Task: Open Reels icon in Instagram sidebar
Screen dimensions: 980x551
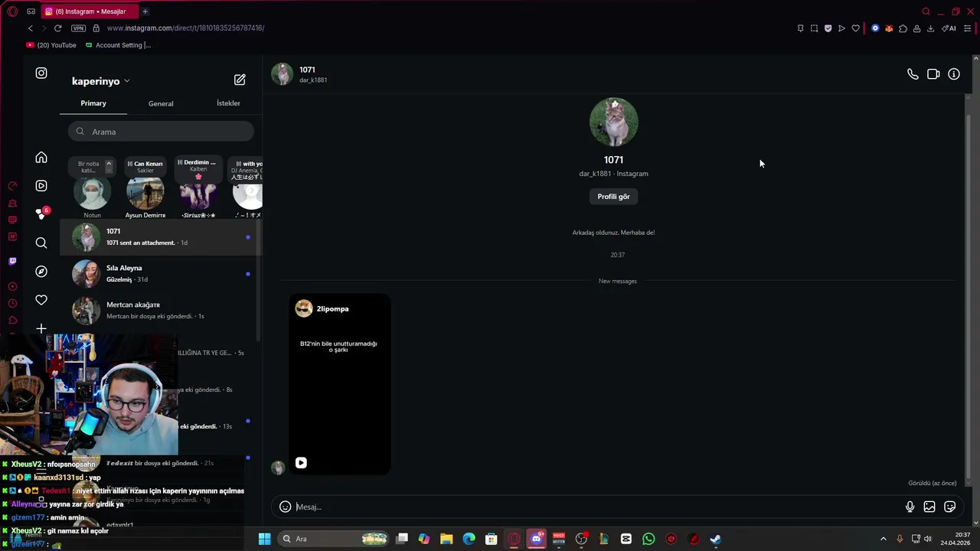Action: pos(41,186)
